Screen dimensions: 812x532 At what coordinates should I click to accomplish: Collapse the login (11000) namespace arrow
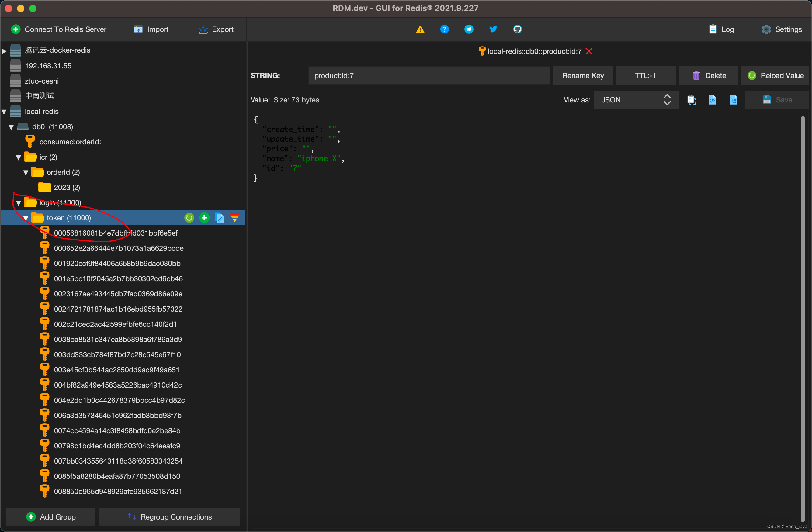pyautogui.click(x=19, y=203)
